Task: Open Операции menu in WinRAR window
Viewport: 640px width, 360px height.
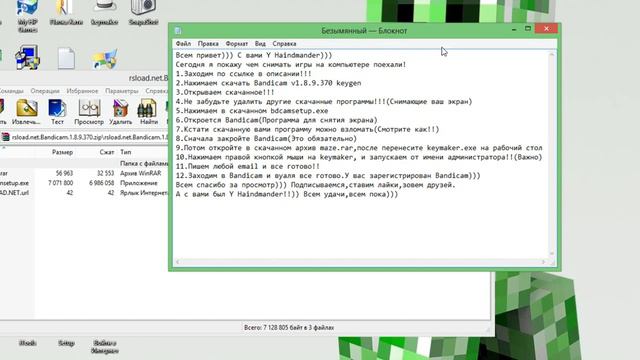Action: tap(45, 91)
